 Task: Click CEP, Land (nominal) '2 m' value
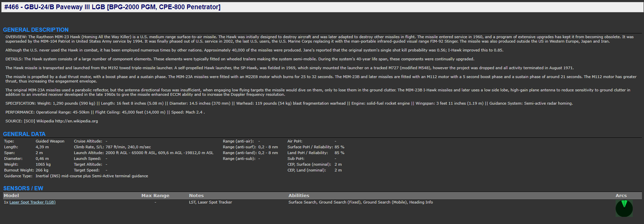338,170
